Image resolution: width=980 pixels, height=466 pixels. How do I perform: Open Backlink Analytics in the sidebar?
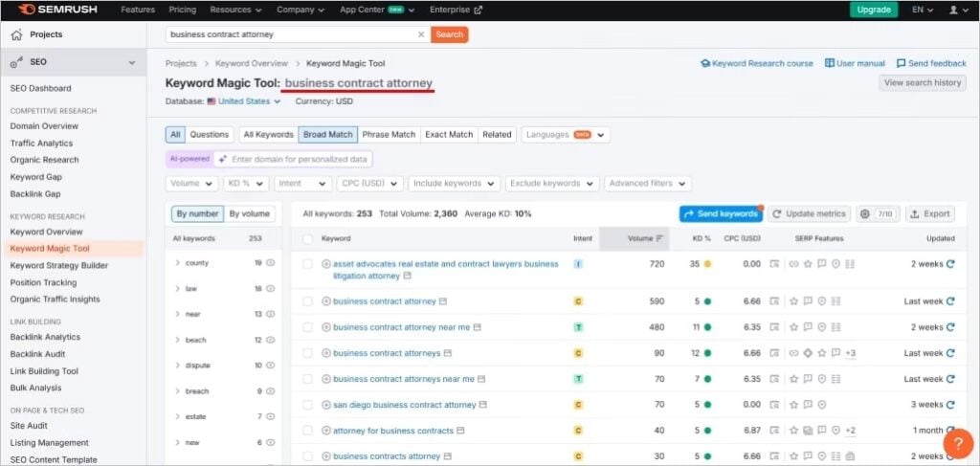click(x=45, y=337)
